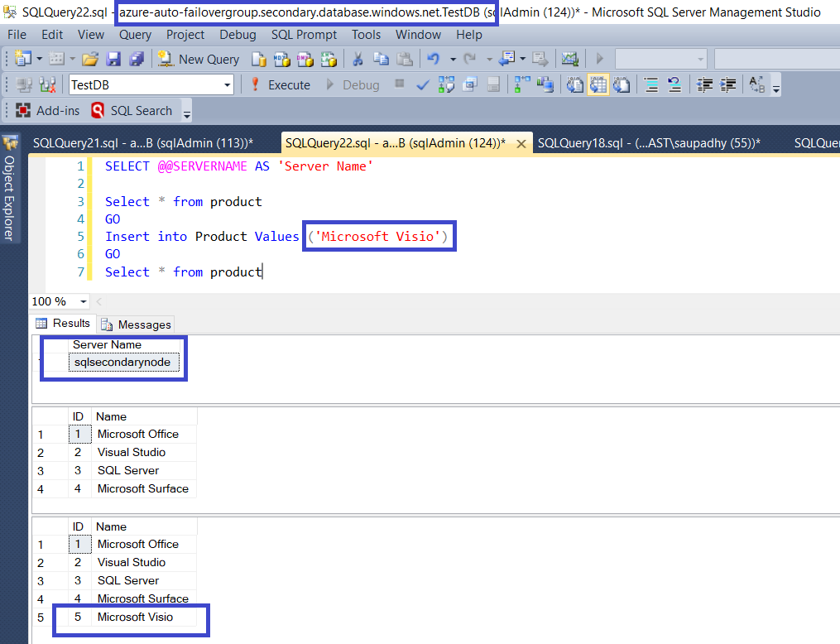Screen dimensions: 840x644
Task: Switch to the SQLQuery18.sql tab
Action: coord(649,143)
